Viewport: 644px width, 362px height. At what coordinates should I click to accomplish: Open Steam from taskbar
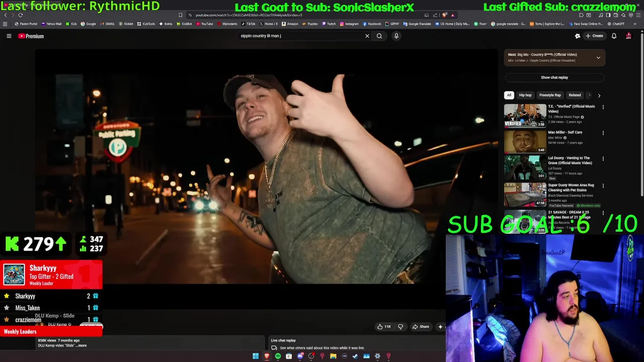[x=355, y=356]
